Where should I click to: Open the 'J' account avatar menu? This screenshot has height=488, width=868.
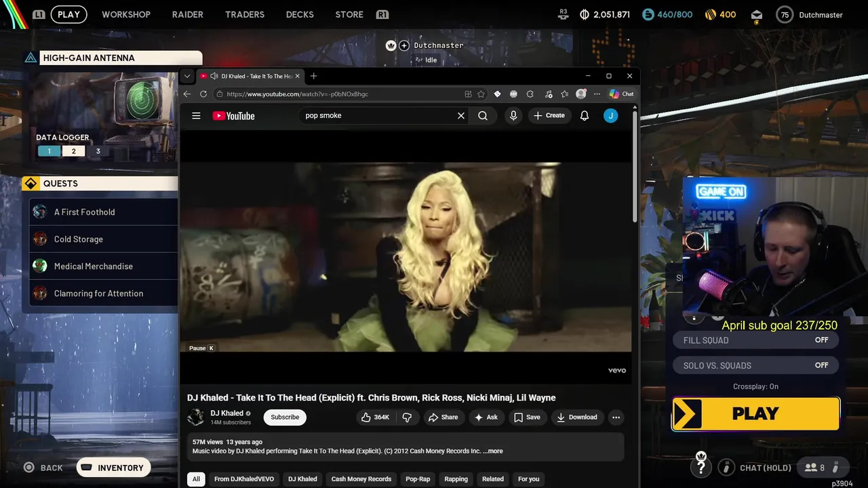(611, 116)
